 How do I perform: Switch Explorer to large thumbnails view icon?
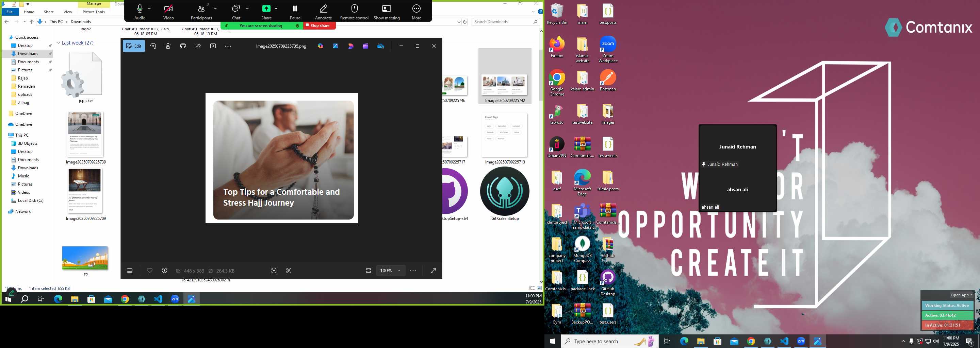click(539, 288)
